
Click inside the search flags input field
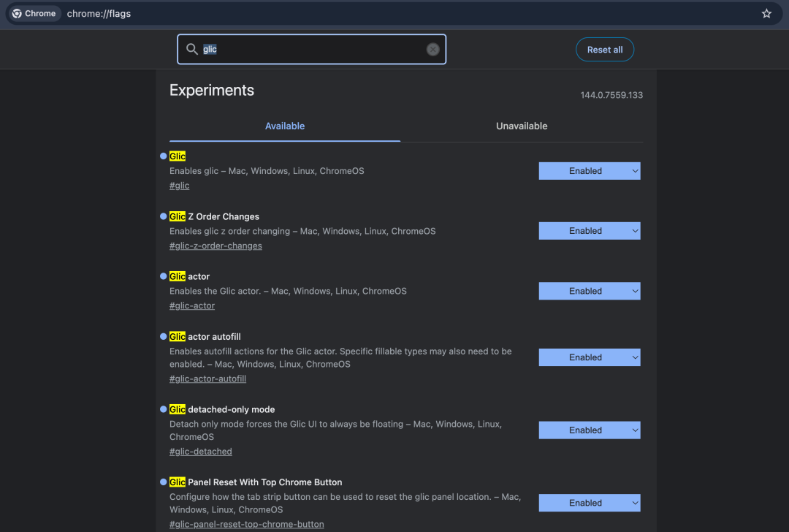311,49
